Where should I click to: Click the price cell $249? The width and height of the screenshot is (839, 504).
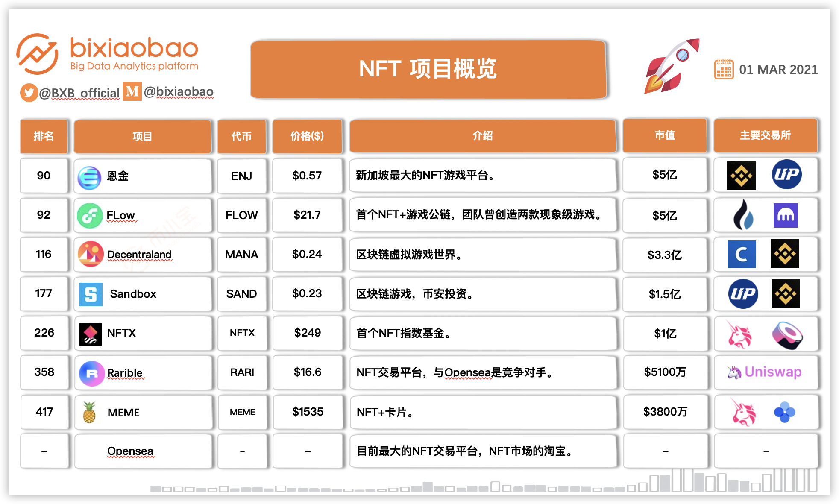[308, 333]
